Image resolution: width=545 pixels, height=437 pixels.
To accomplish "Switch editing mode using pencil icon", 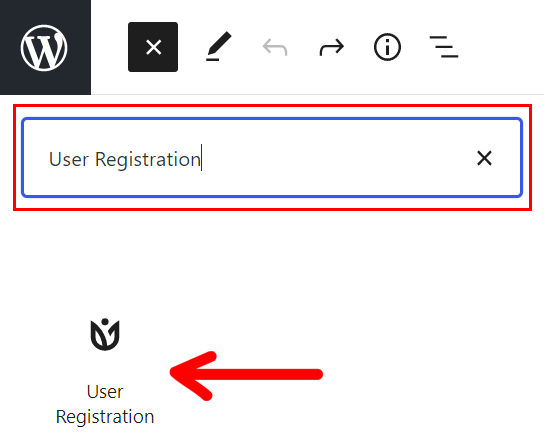I will [x=219, y=47].
